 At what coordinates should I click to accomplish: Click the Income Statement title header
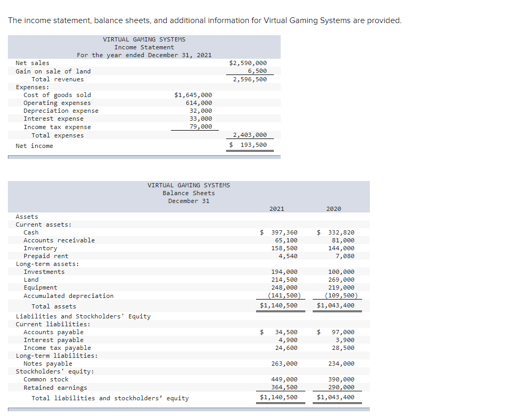click(x=144, y=47)
